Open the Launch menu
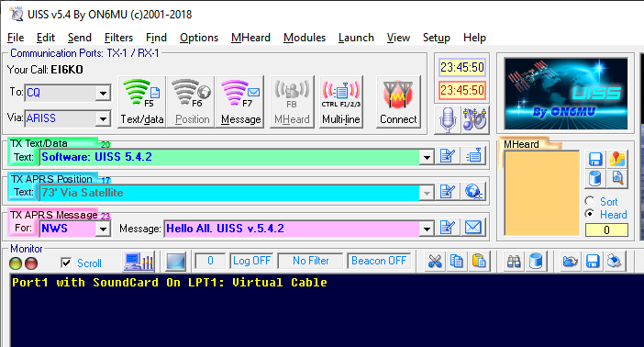Image resolution: width=644 pixels, height=347 pixels. [x=356, y=38]
